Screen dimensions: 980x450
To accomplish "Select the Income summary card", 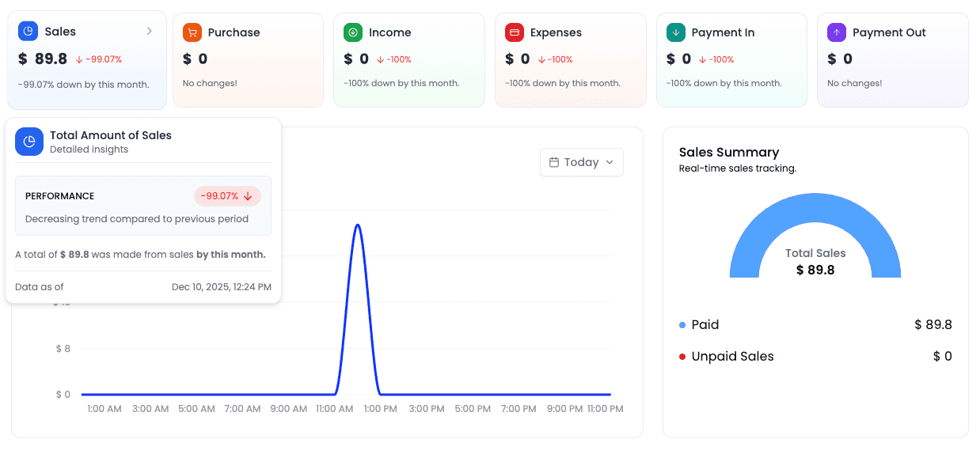I will pos(408,60).
